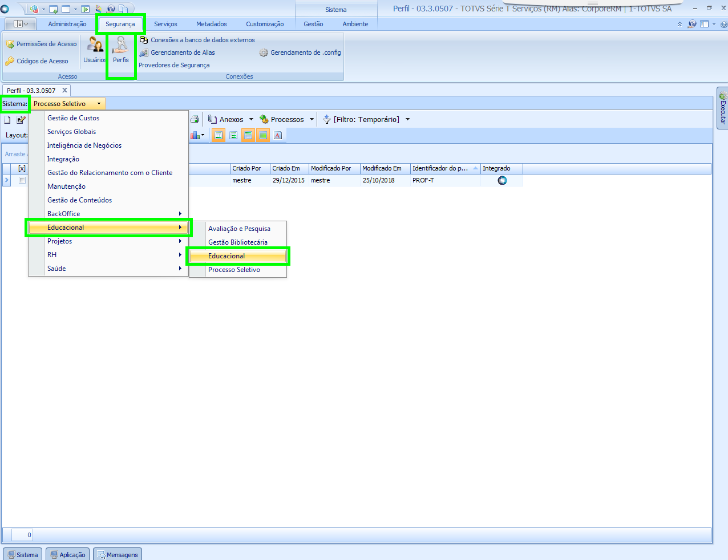The height and width of the screenshot is (560, 728).
Task: Click the Aplicação button at bottom
Action: point(68,554)
